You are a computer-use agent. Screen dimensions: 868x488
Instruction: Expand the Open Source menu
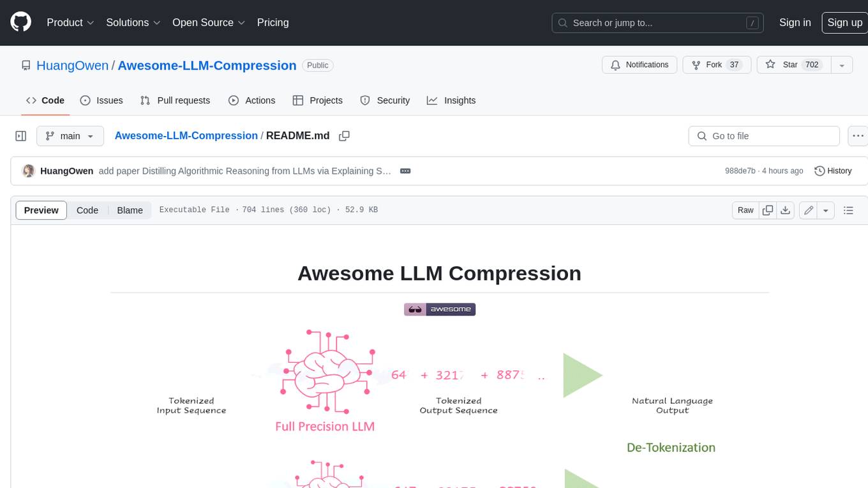tap(209, 22)
